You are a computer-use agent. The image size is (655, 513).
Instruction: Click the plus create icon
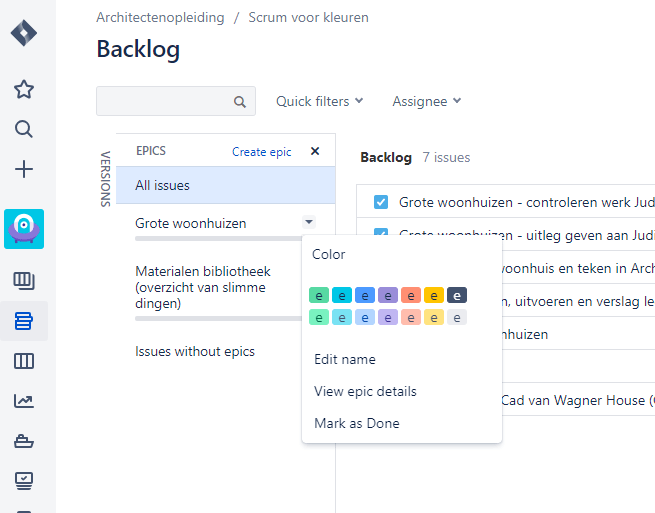click(x=24, y=169)
